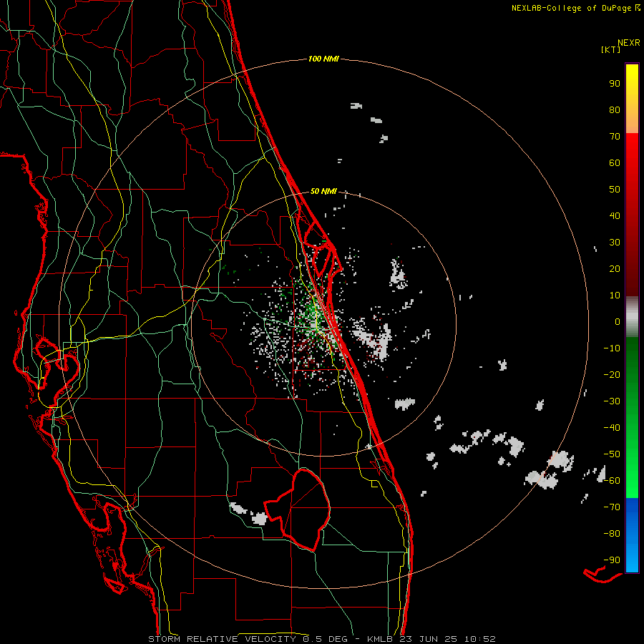Click the -90 knot scale value
This screenshot has height=644, width=644.
click(612, 560)
